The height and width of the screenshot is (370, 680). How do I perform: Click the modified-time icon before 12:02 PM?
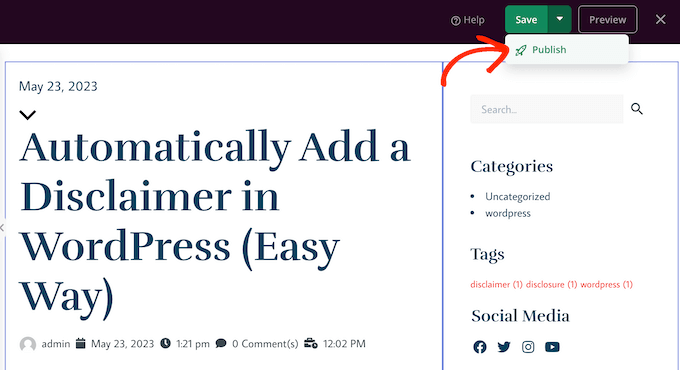coord(311,344)
